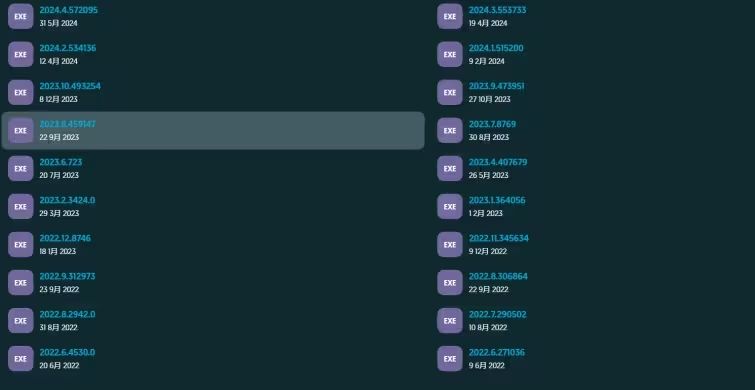
Task: Click the EXE icon for version 2024.4.572095
Action: pyautogui.click(x=21, y=16)
